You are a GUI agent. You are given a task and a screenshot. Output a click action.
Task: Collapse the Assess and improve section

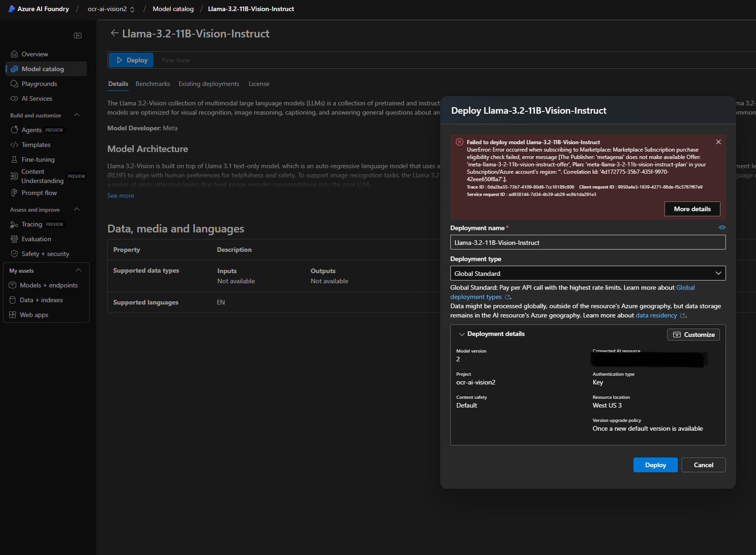tap(77, 209)
